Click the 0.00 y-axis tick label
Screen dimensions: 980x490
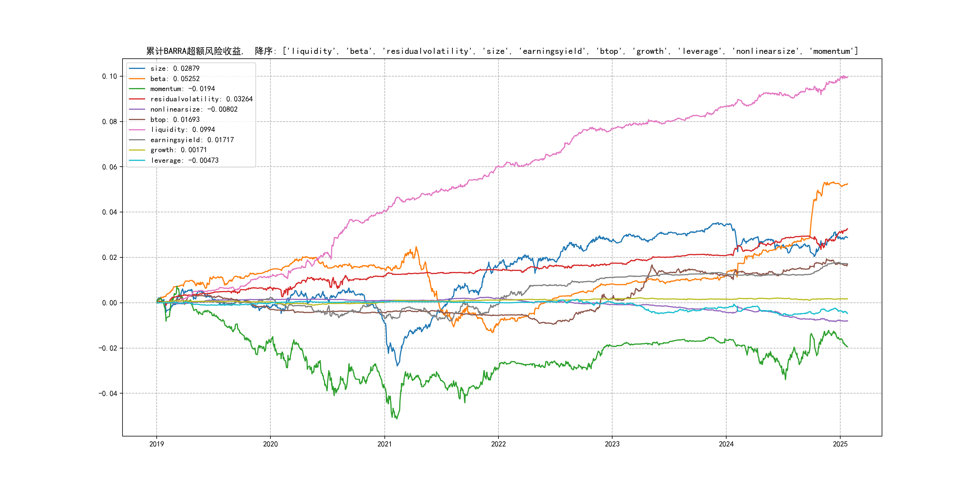coord(109,303)
